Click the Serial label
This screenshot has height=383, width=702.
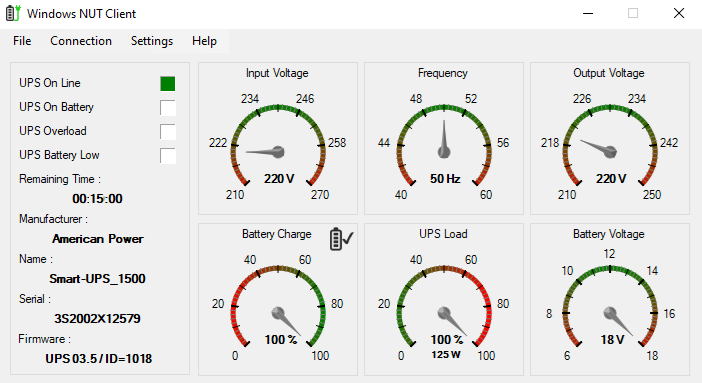(35, 299)
